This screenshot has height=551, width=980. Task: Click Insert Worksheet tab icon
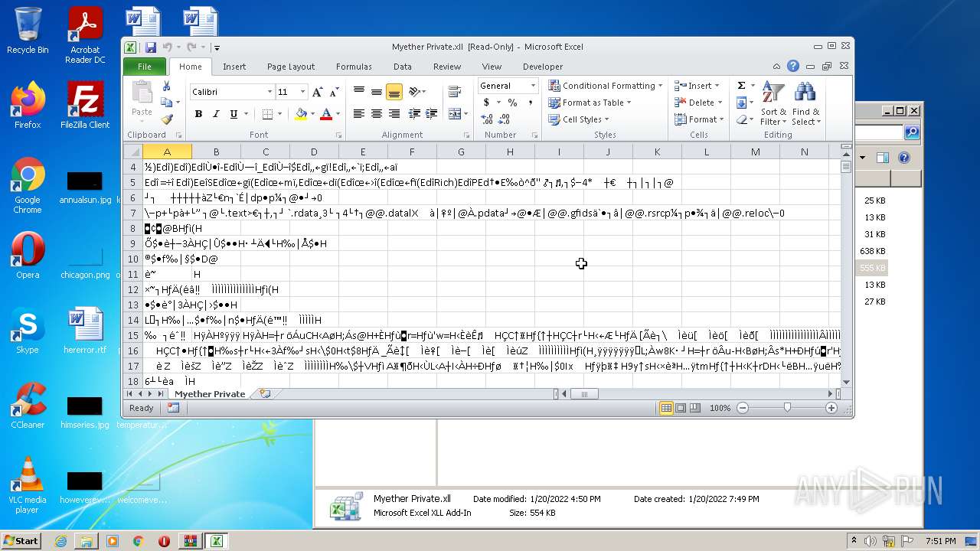click(x=265, y=393)
